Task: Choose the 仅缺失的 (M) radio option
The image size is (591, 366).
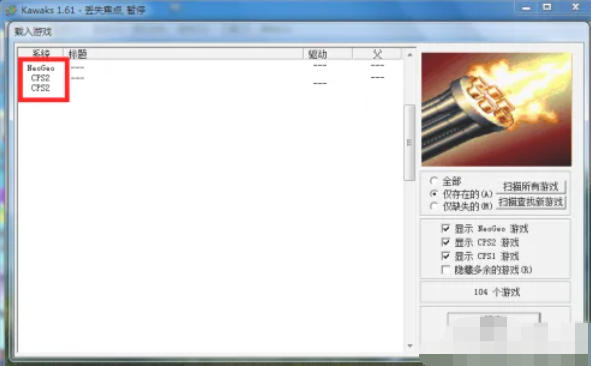Action: (x=434, y=206)
